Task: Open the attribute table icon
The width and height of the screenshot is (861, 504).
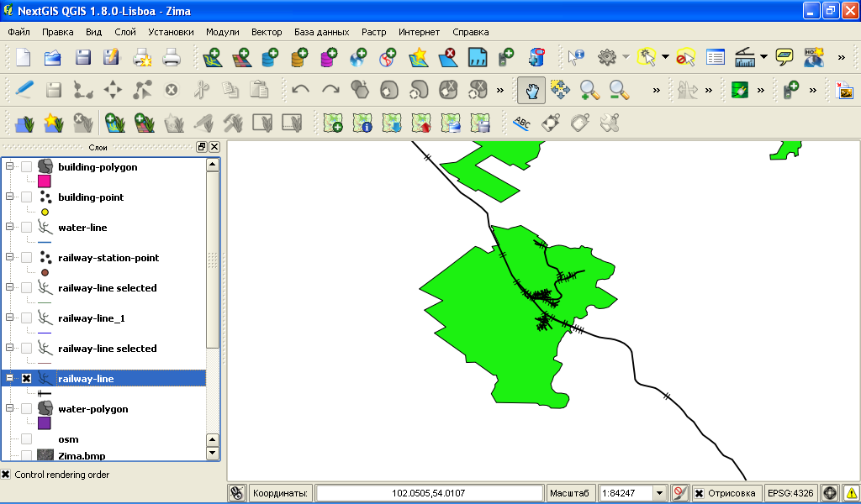Action: click(716, 57)
